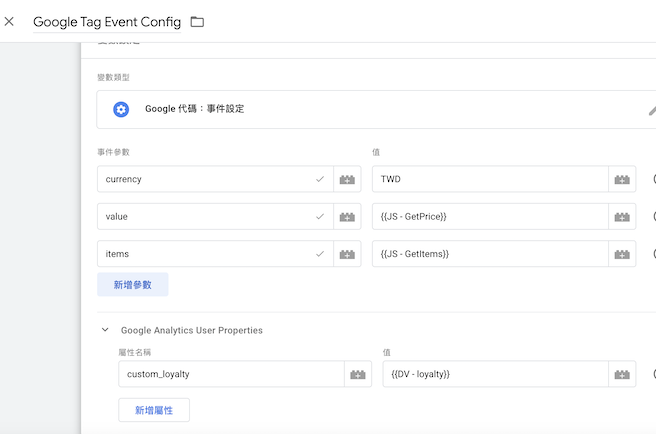Click the TWD value field
The height and width of the screenshot is (434, 656).
[490, 179]
